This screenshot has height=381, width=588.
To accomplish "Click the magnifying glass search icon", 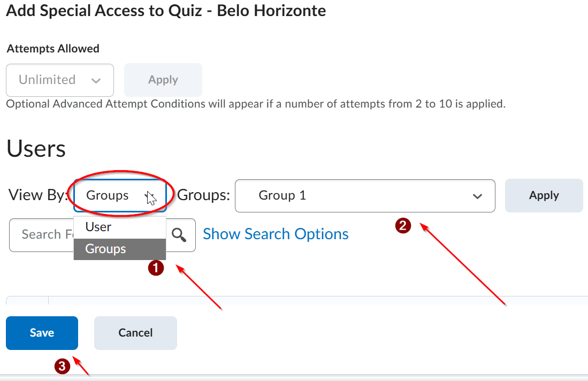I will pos(179,235).
